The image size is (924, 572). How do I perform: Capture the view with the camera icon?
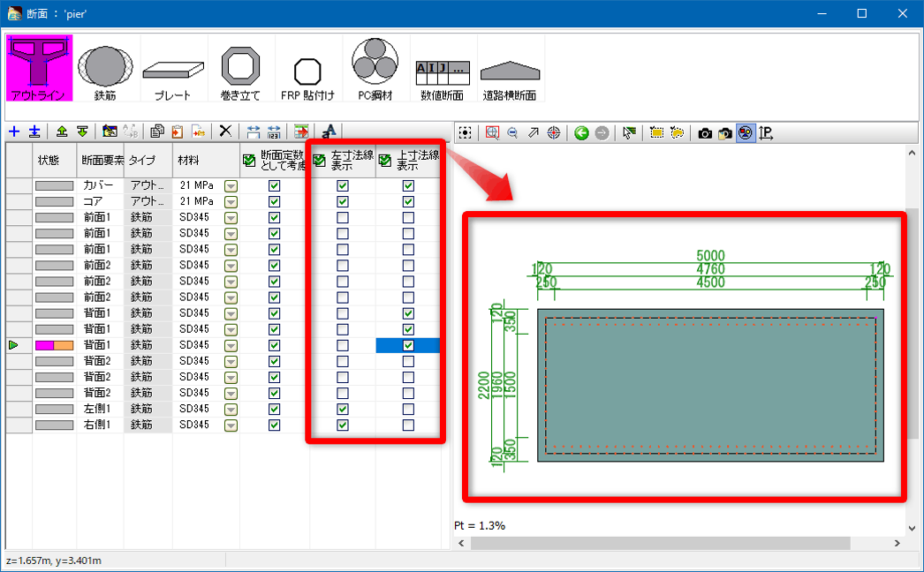(x=705, y=133)
